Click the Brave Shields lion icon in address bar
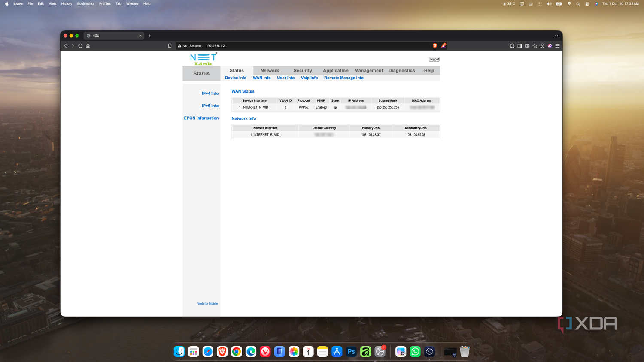The width and height of the screenshot is (644, 362). (x=435, y=45)
